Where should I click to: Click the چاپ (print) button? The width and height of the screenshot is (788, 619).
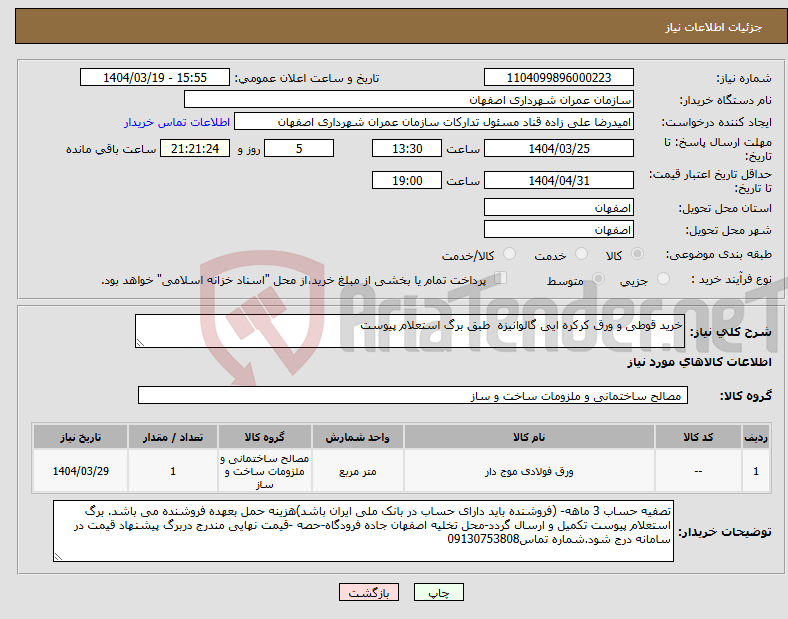[x=438, y=592]
